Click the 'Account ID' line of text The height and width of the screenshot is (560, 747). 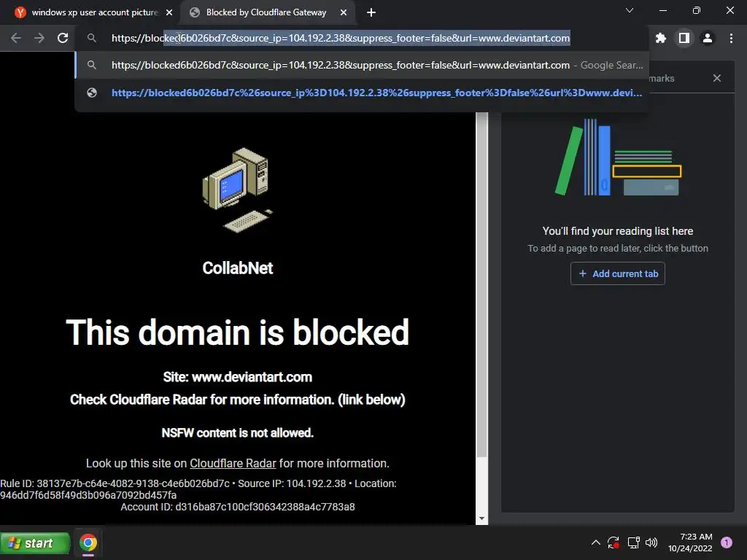click(x=237, y=507)
